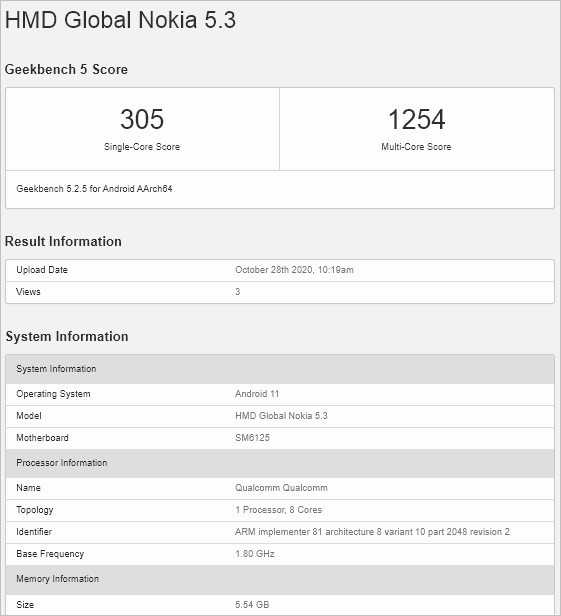
Task: Click the Model value HMD Global Nokia 5.3
Action: (281, 416)
